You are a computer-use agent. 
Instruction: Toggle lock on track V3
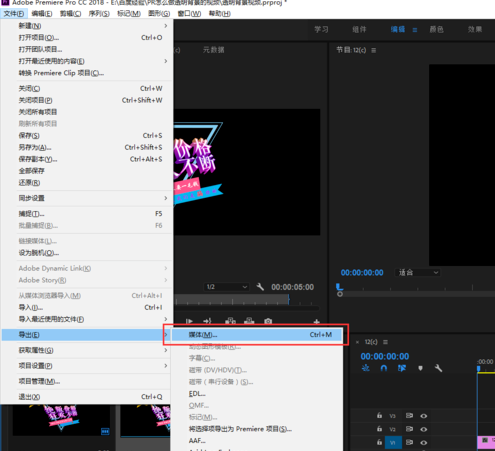pyautogui.click(x=379, y=415)
